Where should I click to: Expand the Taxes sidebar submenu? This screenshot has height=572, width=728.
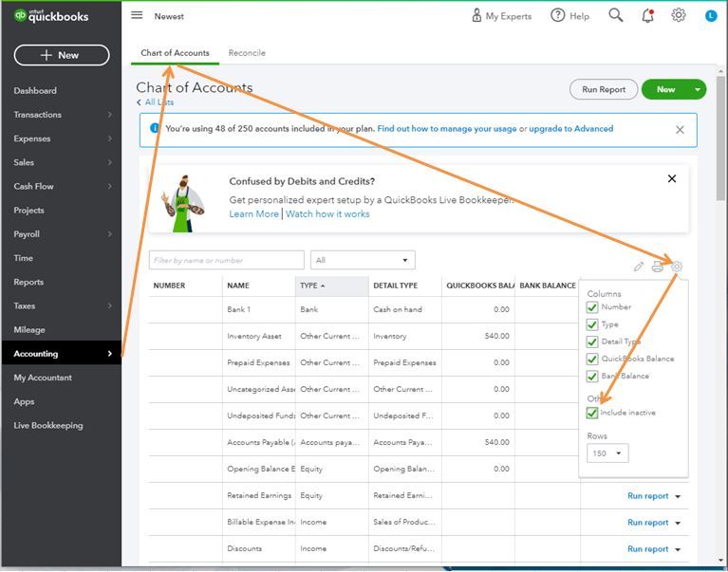click(x=109, y=305)
